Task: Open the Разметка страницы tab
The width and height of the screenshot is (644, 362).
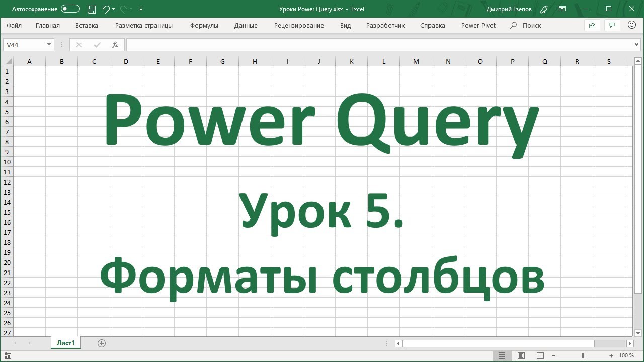Action: pyautogui.click(x=144, y=25)
